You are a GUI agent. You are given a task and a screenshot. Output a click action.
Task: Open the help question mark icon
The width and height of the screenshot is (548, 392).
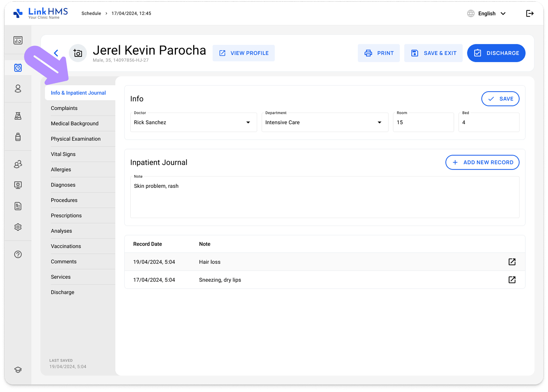point(18,254)
